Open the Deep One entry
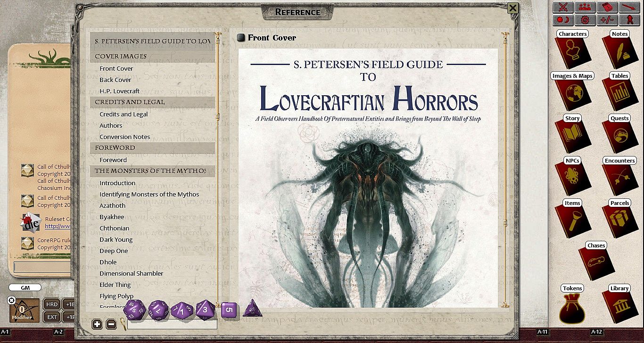Viewport: 644px width, 343px height. coord(114,251)
